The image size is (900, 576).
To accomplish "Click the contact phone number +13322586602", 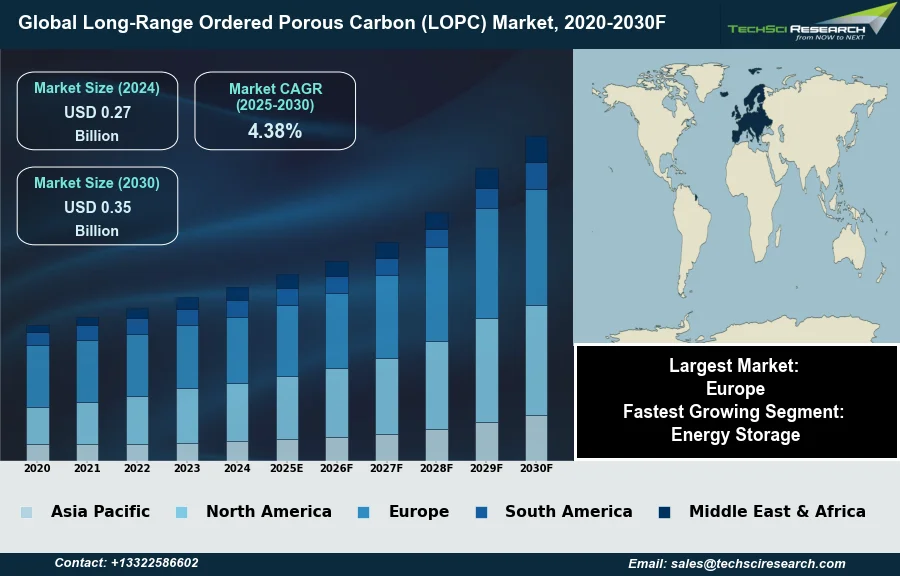I will pyautogui.click(x=126, y=563).
